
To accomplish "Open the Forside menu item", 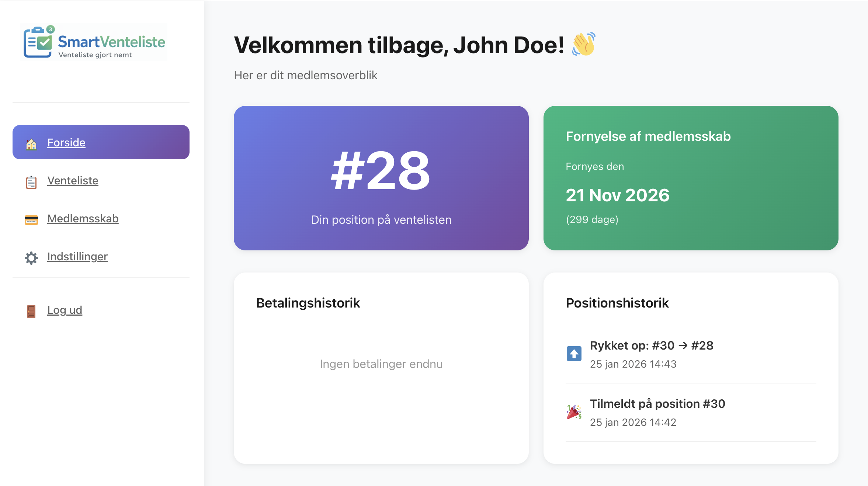I will click(x=101, y=142).
